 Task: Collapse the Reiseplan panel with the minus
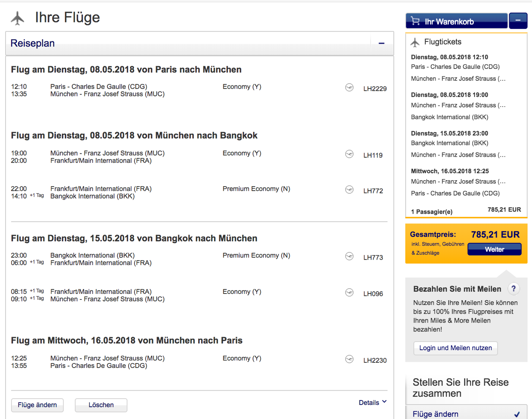point(381,44)
